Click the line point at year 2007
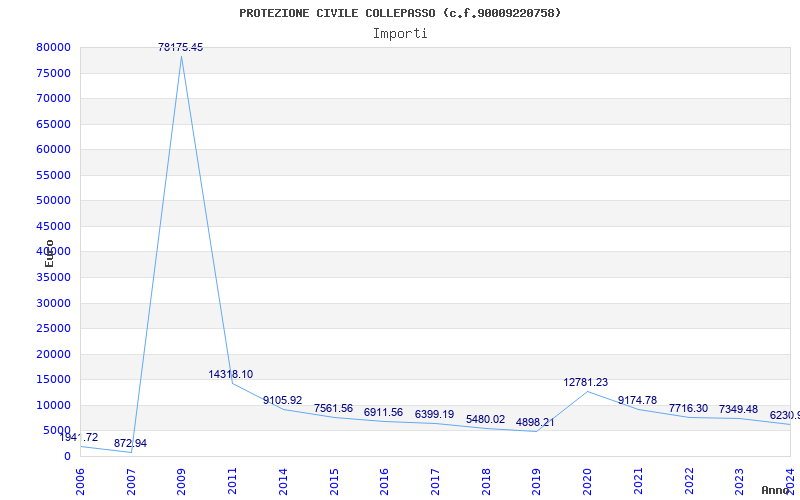The image size is (800, 500). pos(131,452)
